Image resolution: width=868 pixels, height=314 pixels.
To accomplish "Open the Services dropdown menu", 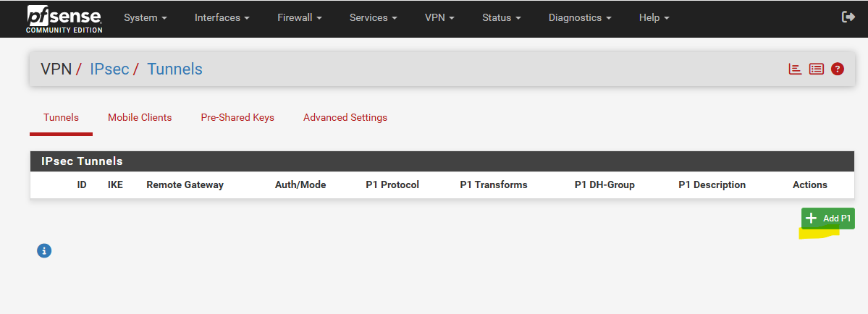I will [x=374, y=17].
